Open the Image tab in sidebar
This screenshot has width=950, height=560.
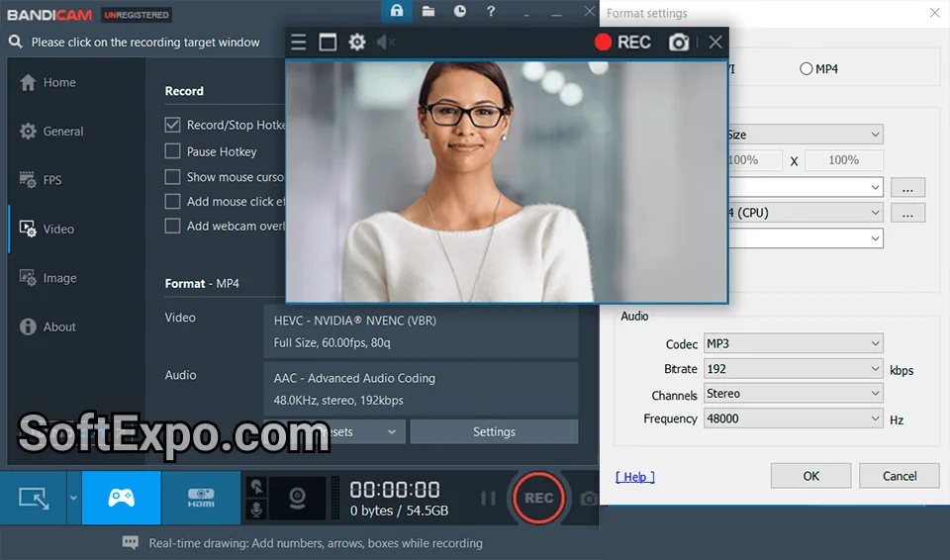coord(59,279)
